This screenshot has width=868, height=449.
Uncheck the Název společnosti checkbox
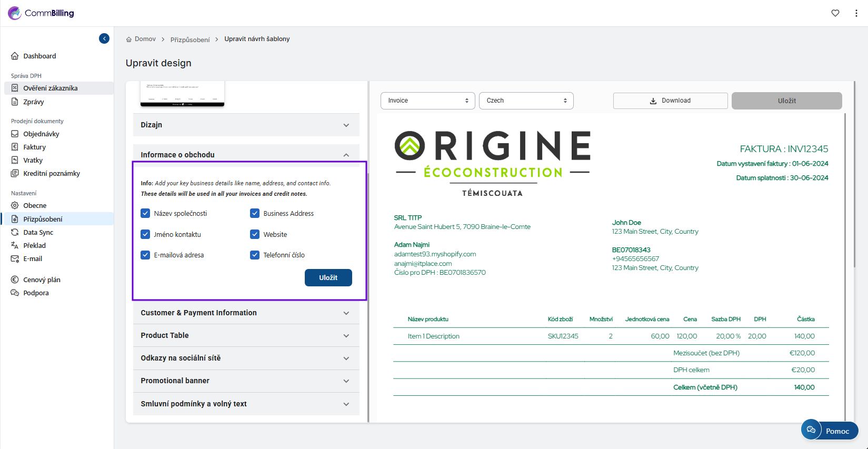click(146, 213)
